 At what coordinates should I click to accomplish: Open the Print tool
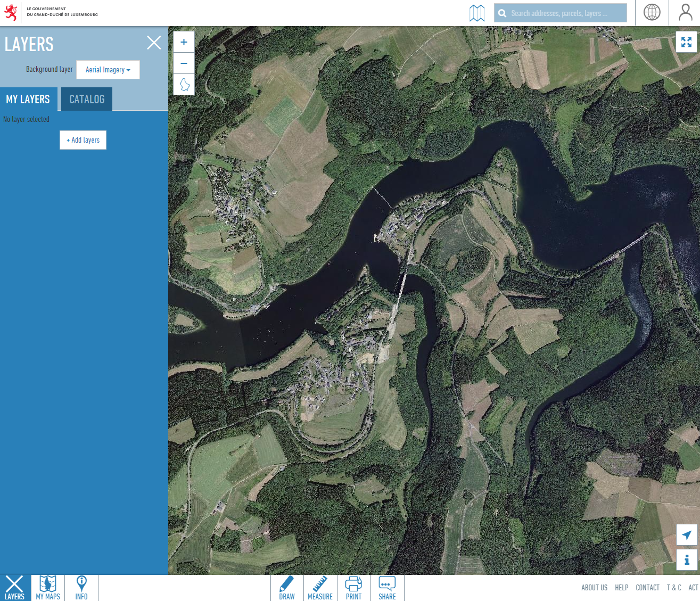[353, 588]
